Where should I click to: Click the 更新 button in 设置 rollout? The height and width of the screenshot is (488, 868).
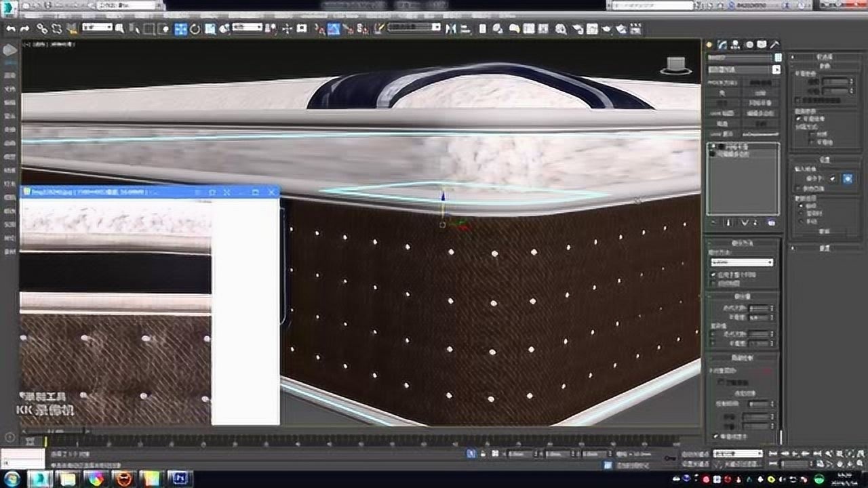tap(824, 231)
